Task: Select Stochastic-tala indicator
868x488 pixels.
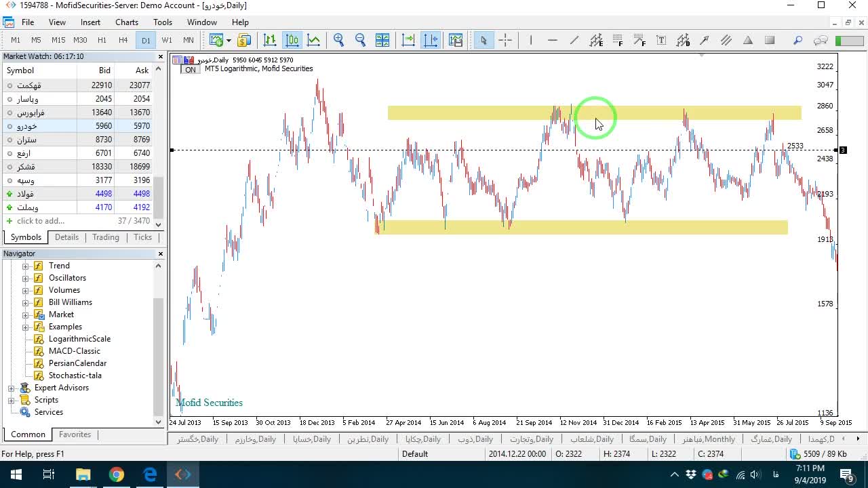Action: [x=75, y=375]
